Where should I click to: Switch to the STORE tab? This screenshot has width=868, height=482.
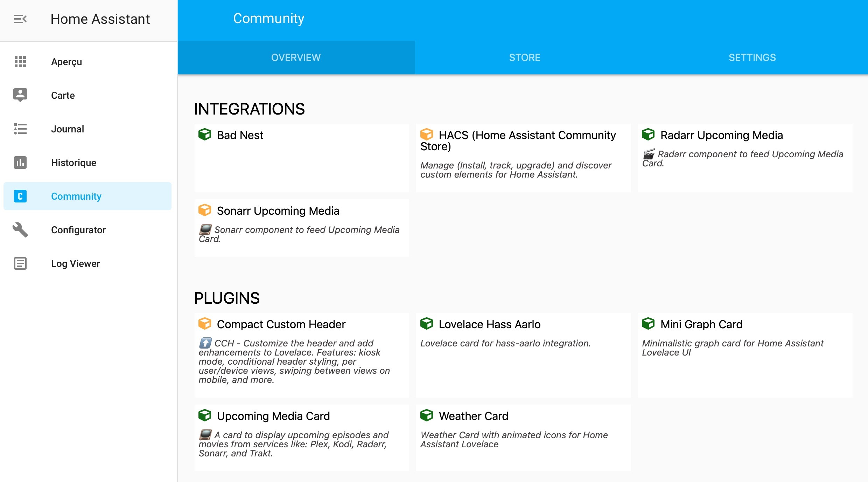[524, 57]
